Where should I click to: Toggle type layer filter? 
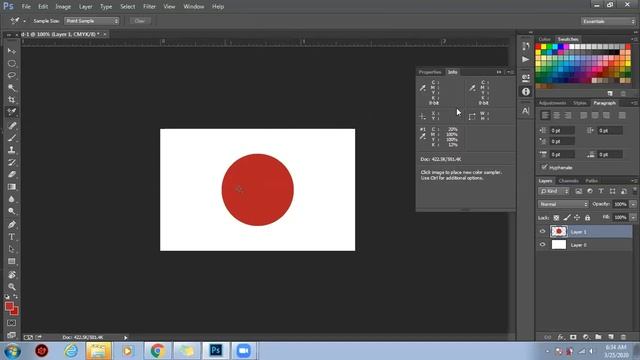click(x=601, y=191)
